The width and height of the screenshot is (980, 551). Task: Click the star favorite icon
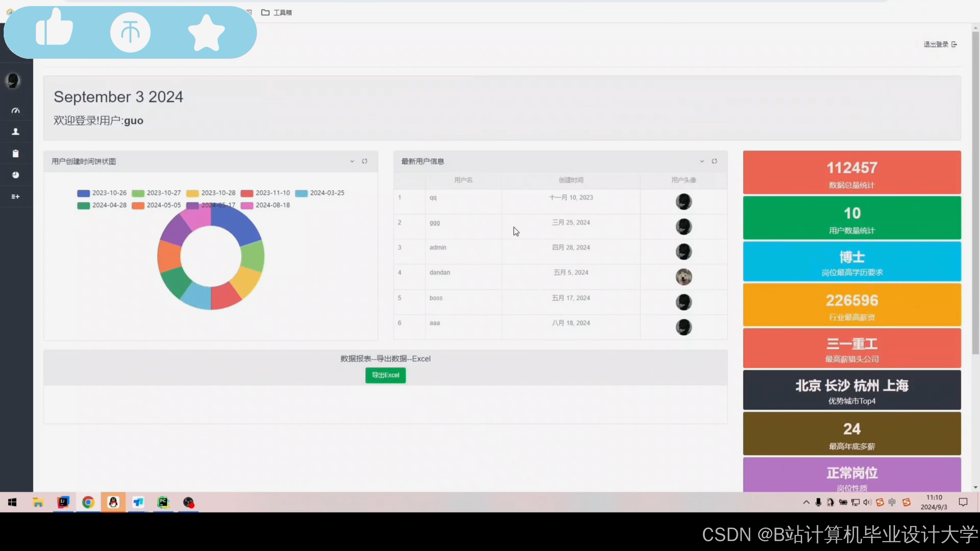(x=206, y=33)
